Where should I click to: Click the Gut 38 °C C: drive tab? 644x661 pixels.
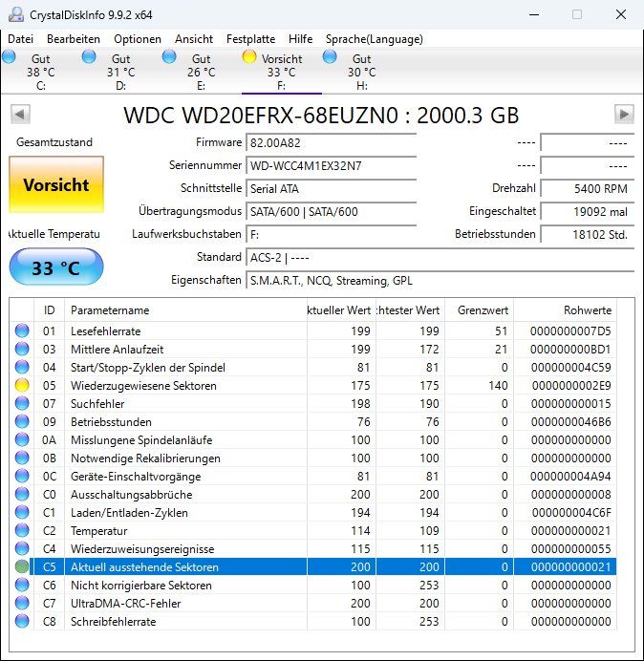(40, 72)
